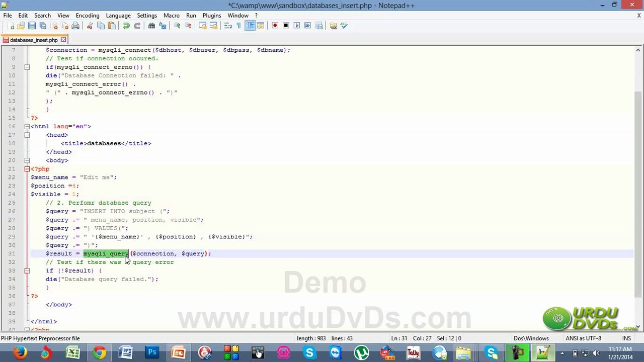The height and width of the screenshot is (362, 644).
Task: Save the file with the floppy icon
Action: [32, 26]
